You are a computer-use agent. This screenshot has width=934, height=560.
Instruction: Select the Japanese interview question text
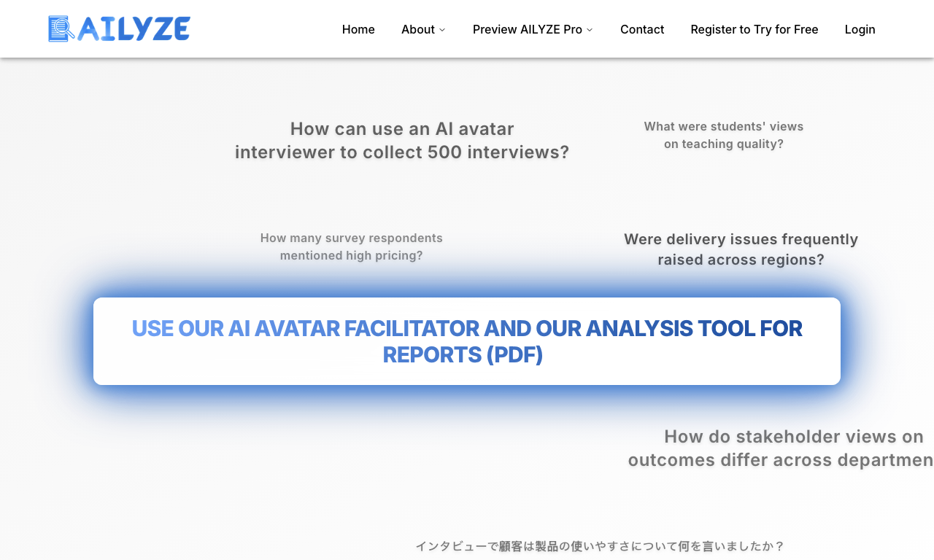[x=600, y=546]
